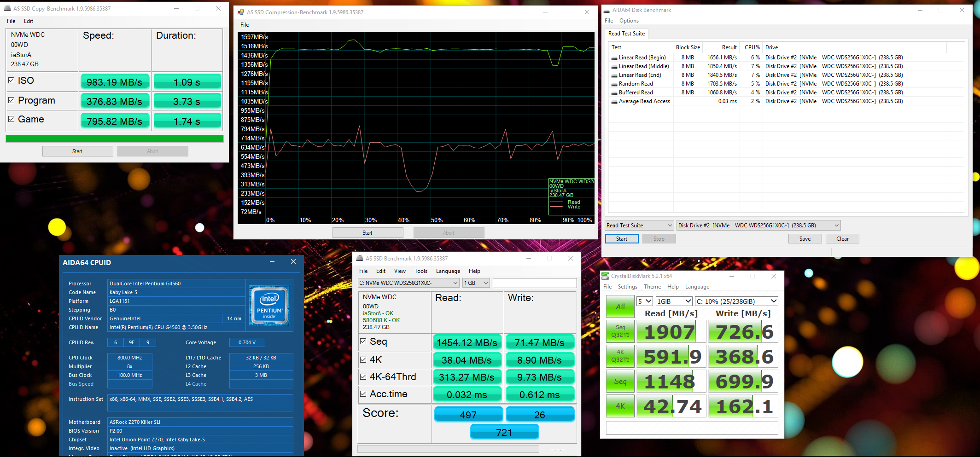Run all tests with CrystalDiskMark's All button
Image resolution: width=980 pixels, height=457 pixels.
click(620, 307)
